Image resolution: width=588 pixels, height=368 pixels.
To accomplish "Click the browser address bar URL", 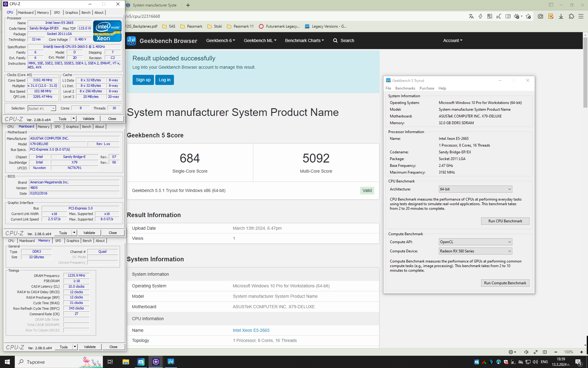I will click(x=143, y=16).
